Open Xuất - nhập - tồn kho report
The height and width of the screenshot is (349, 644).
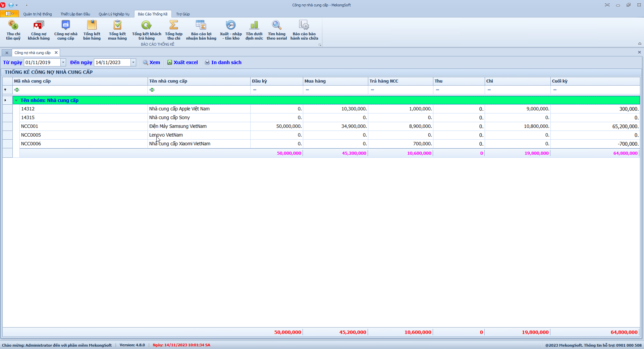point(231,30)
